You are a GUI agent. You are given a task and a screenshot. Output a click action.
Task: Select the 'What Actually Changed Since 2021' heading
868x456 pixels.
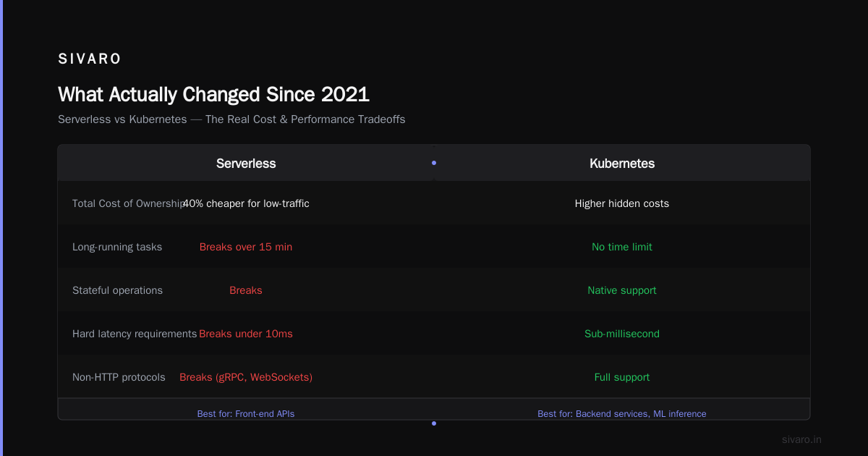(x=213, y=95)
